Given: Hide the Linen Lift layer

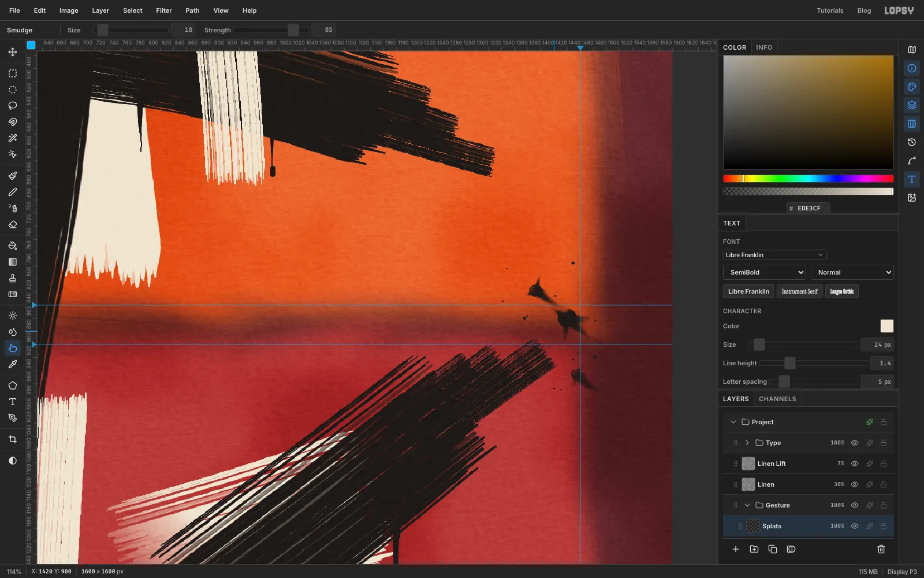Looking at the screenshot, I should click(x=855, y=464).
